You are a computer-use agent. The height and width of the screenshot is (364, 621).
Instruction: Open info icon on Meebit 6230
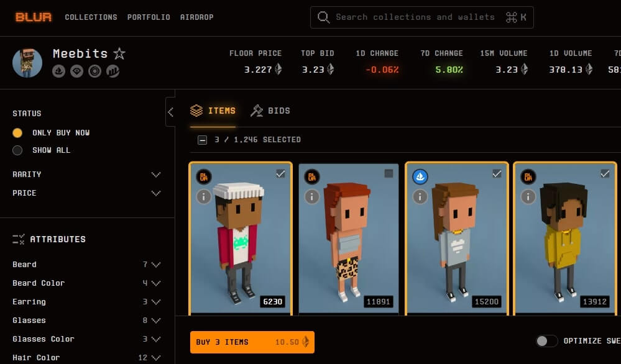click(x=204, y=196)
